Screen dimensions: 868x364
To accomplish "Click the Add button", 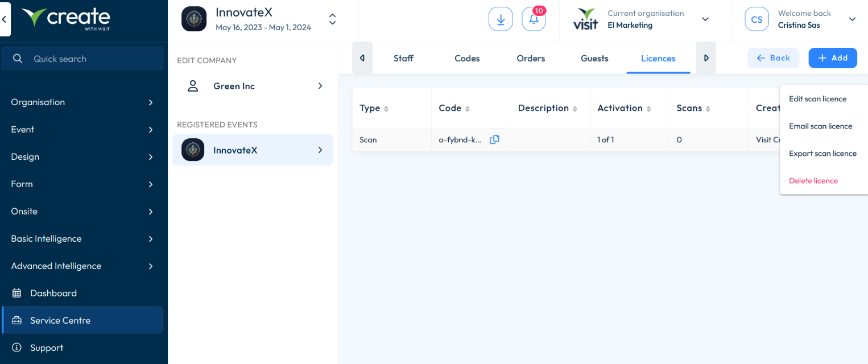I will click(833, 58).
